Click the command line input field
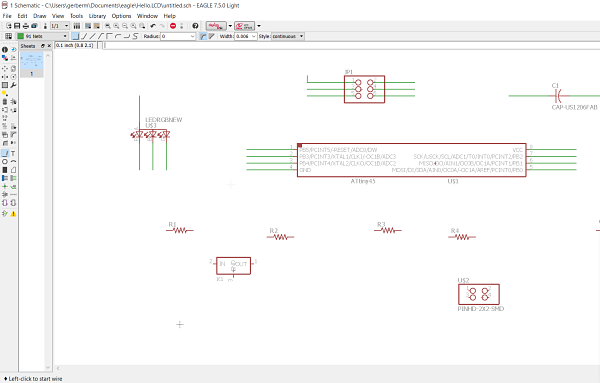Viewport: 600px width, 383px height. point(352,45)
